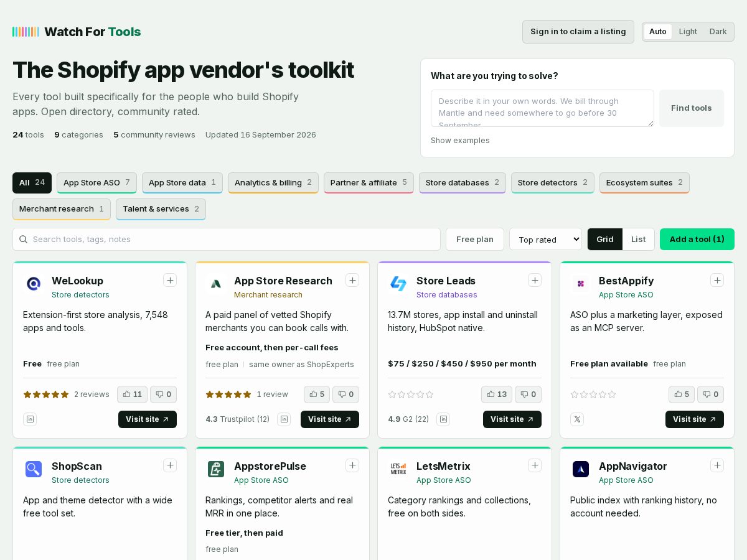
Task: Switch to Grid view
Action: pyautogui.click(x=605, y=240)
